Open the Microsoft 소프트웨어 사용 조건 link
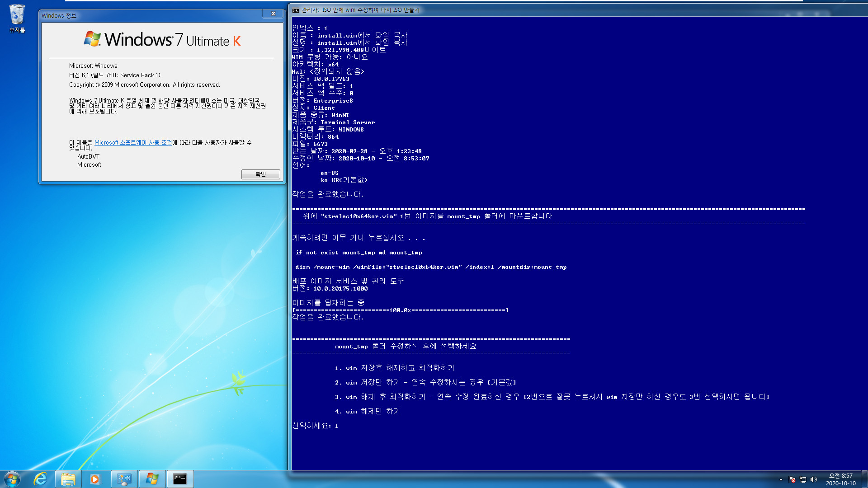The width and height of the screenshot is (868, 488). click(133, 142)
